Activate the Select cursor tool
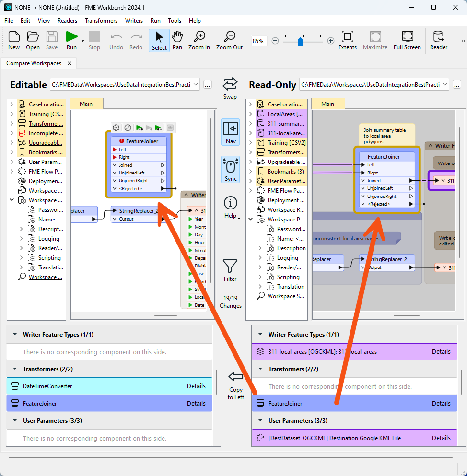The width and height of the screenshot is (467, 476). tap(159, 40)
